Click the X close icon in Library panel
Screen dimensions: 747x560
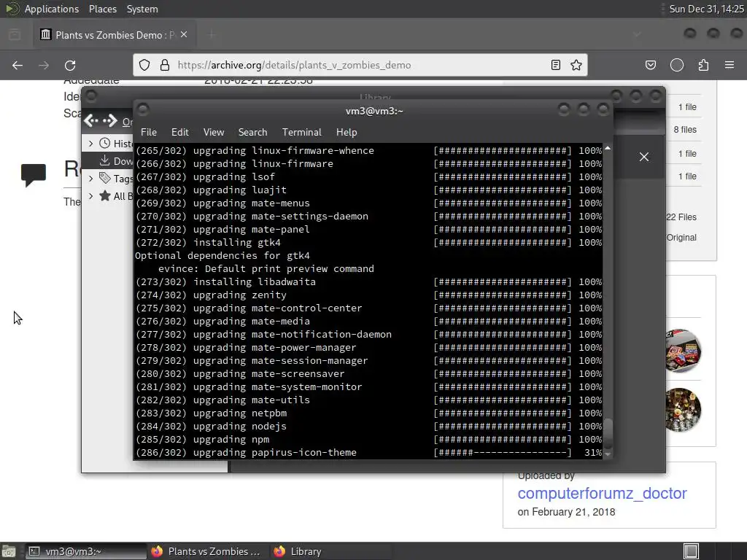point(644,157)
